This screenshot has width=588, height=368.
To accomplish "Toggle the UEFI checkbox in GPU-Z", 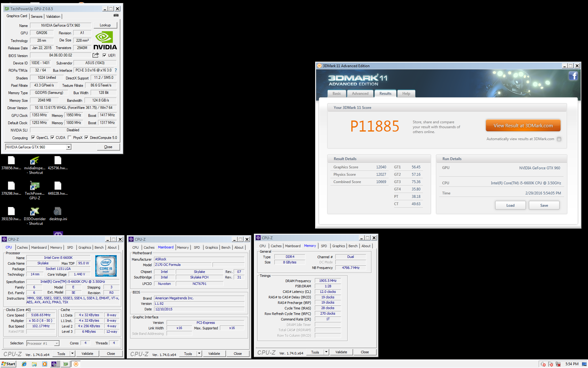I will 104,56.
